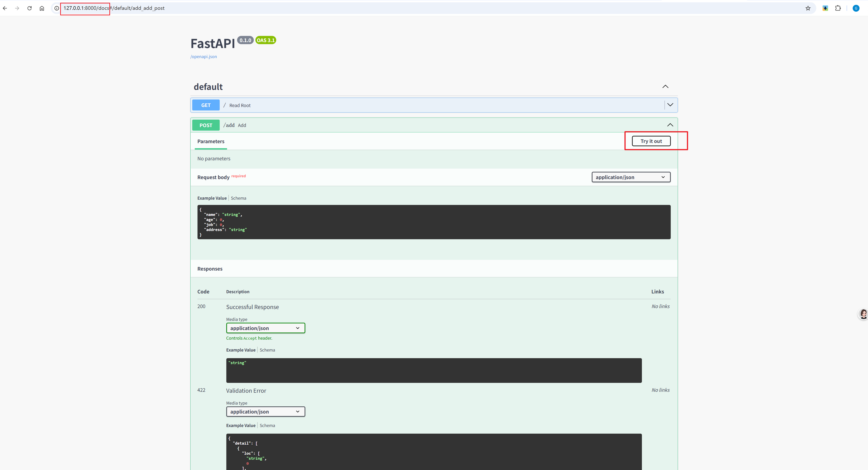Switch to Schema tab under Request body
The width and height of the screenshot is (868, 470).
tap(238, 198)
